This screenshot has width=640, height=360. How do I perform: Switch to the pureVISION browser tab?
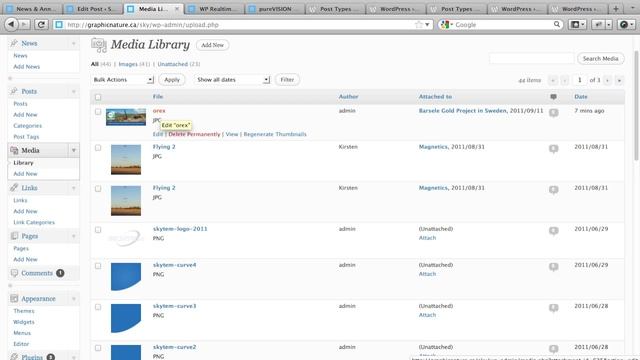click(275, 9)
